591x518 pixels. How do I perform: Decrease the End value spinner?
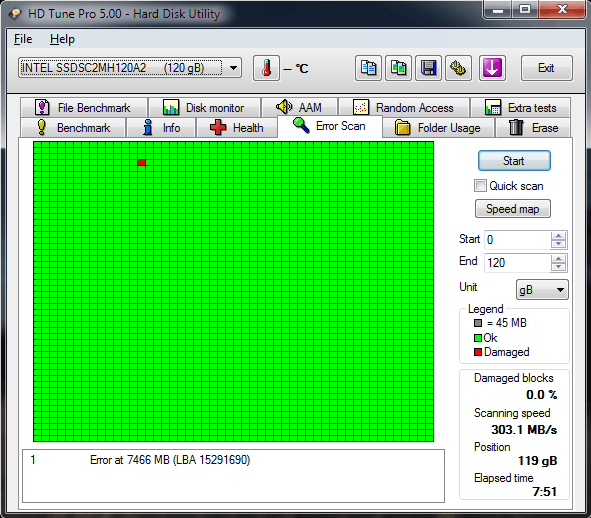click(x=558, y=267)
